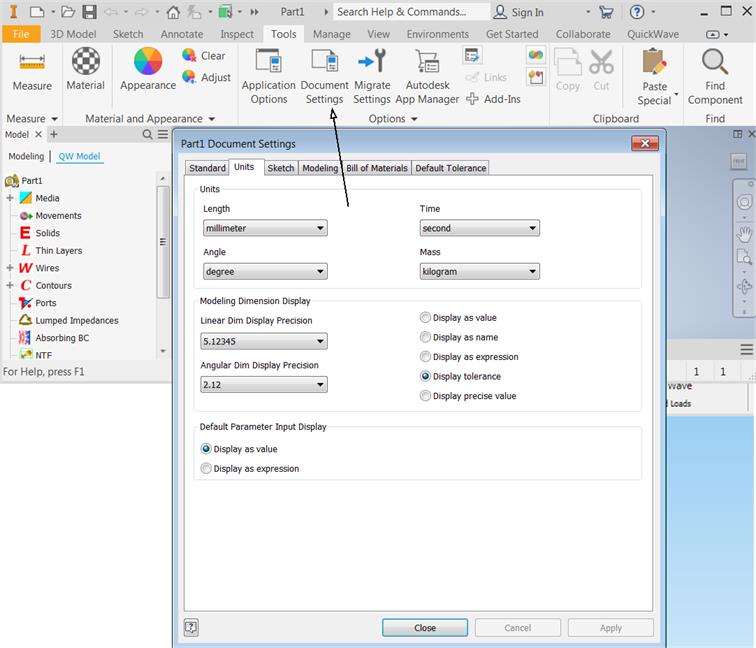The width and height of the screenshot is (756, 648).
Task: Select Display as expression in Modeling Dimension Display
Action: [425, 357]
